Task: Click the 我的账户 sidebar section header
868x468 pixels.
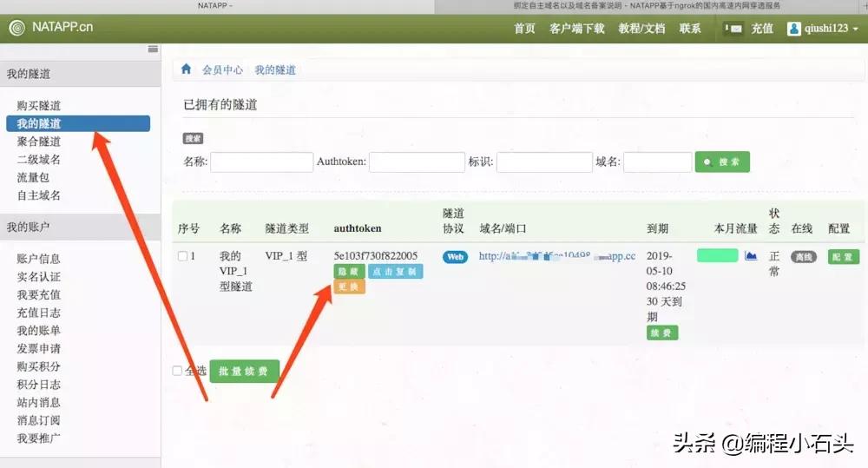Action: (80, 227)
